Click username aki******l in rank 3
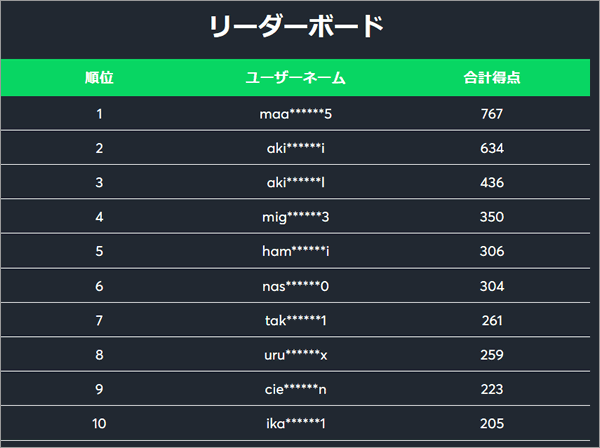Image resolution: width=600 pixels, height=448 pixels. coord(295,182)
